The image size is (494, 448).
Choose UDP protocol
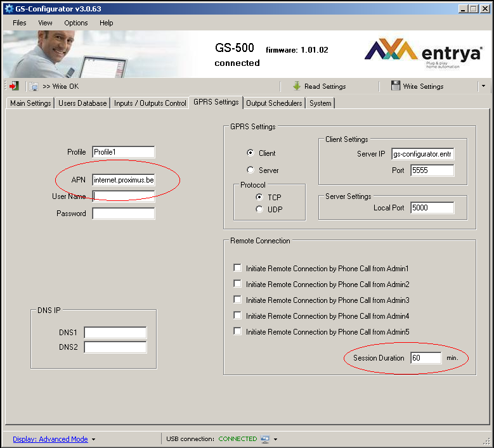(259, 209)
